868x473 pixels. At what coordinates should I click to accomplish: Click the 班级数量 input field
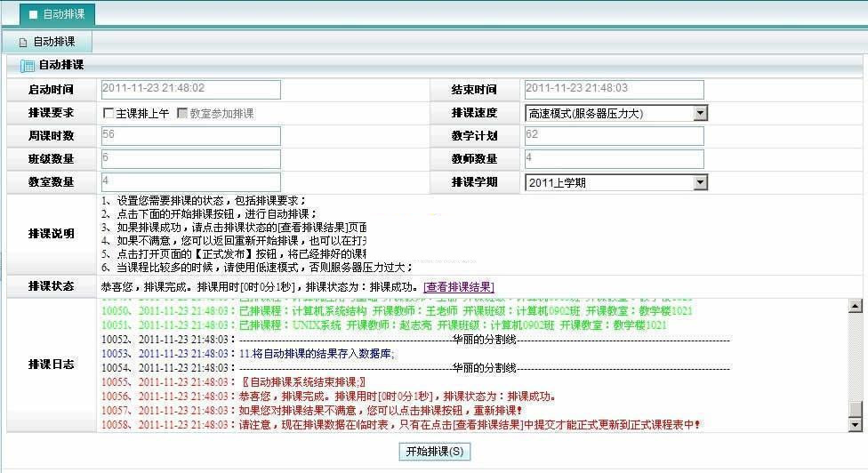[191, 159]
